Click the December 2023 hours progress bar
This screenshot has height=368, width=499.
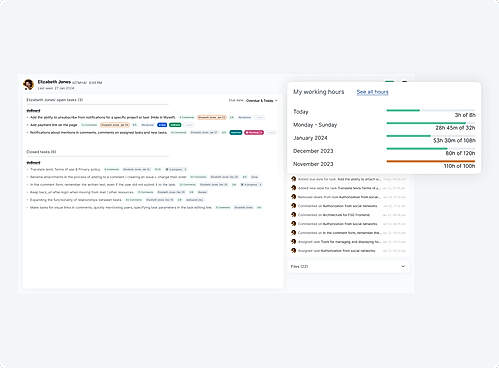(x=431, y=149)
